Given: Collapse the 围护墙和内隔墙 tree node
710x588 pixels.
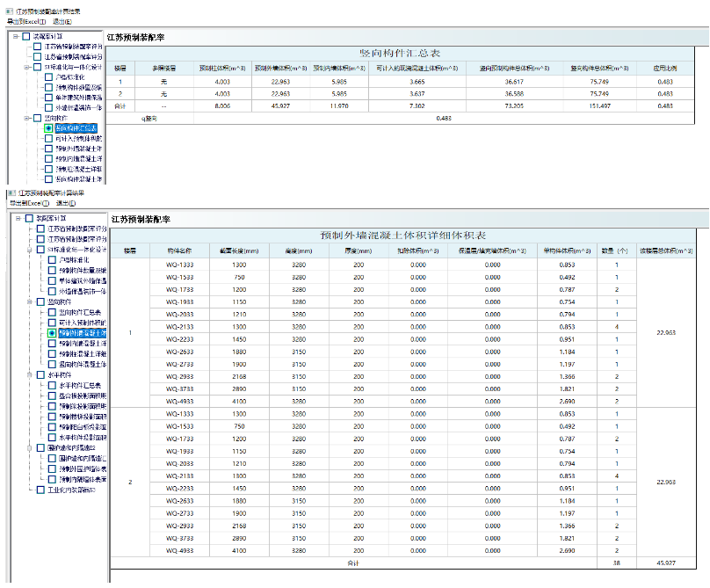Looking at the screenshot, I should pyautogui.click(x=29, y=447).
